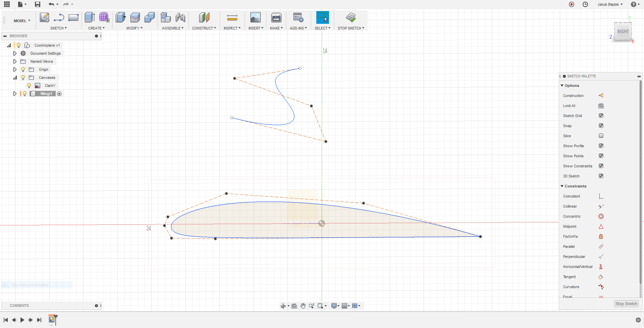Viewport: 644px width, 328px height.
Task: Collapse the Options section in Sketch Palette
Action: tap(562, 86)
